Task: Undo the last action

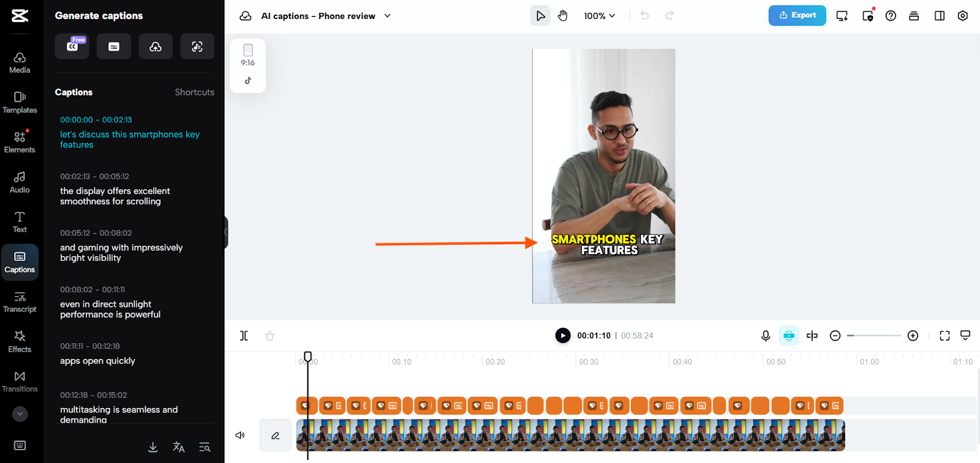Action: pos(644,16)
